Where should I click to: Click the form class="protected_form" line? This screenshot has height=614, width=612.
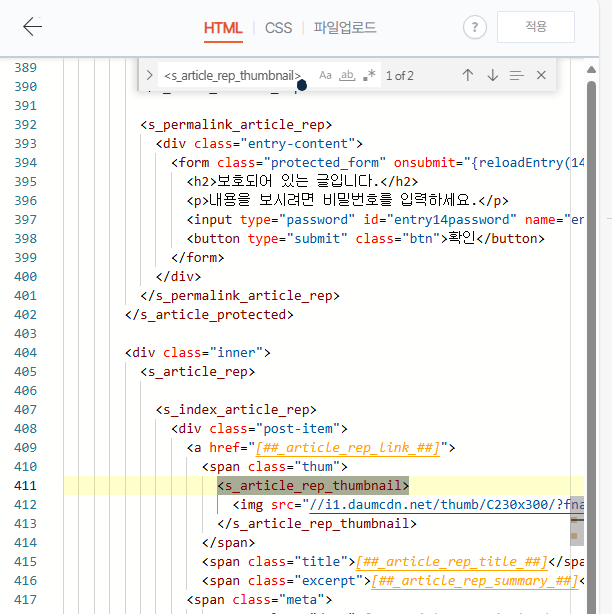point(377,163)
